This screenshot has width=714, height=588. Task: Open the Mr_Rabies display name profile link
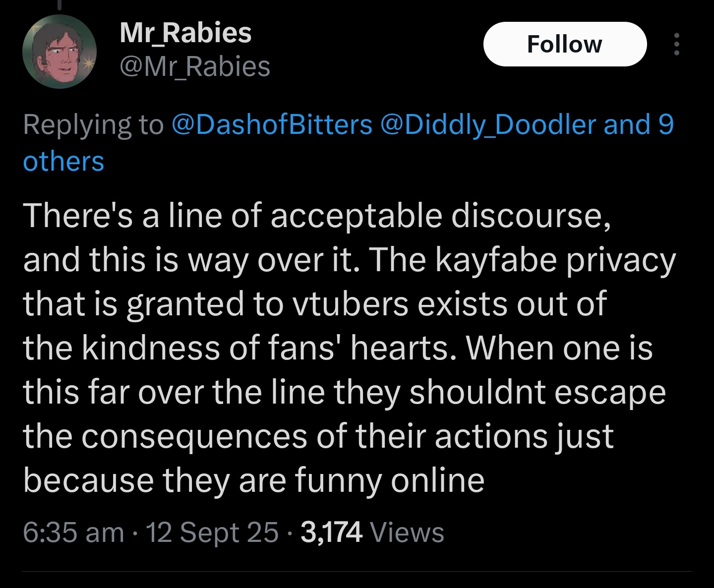pyautogui.click(x=185, y=33)
